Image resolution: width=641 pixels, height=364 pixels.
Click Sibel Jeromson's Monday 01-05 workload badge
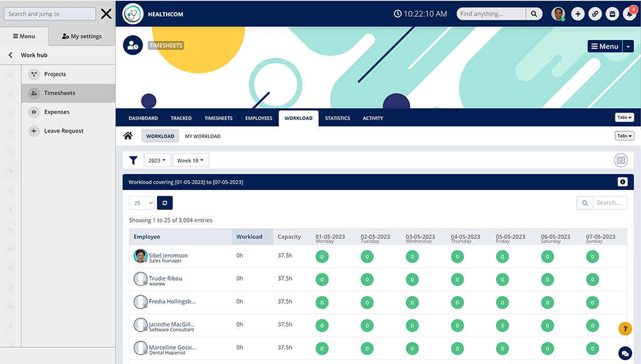[322, 256]
